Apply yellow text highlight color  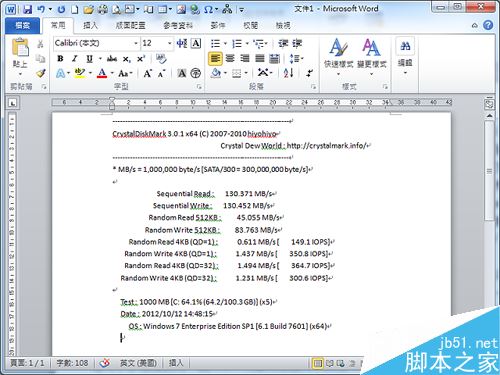[80, 73]
